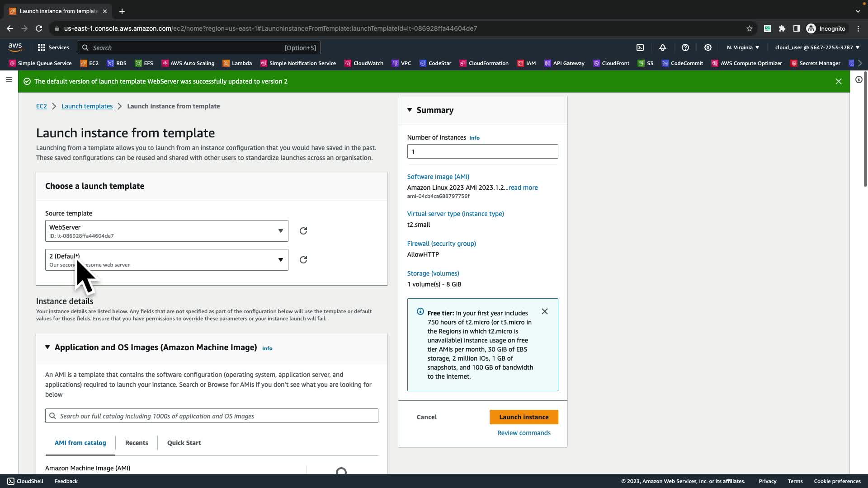The width and height of the screenshot is (868, 488).
Task: Open the Launch templates breadcrumb link
Action: (x=87, y=106)
